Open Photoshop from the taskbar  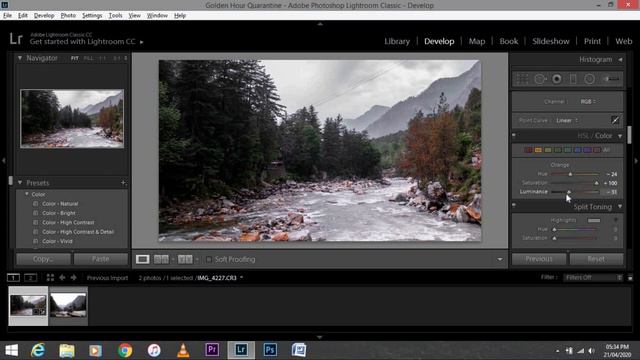(270, 350)
